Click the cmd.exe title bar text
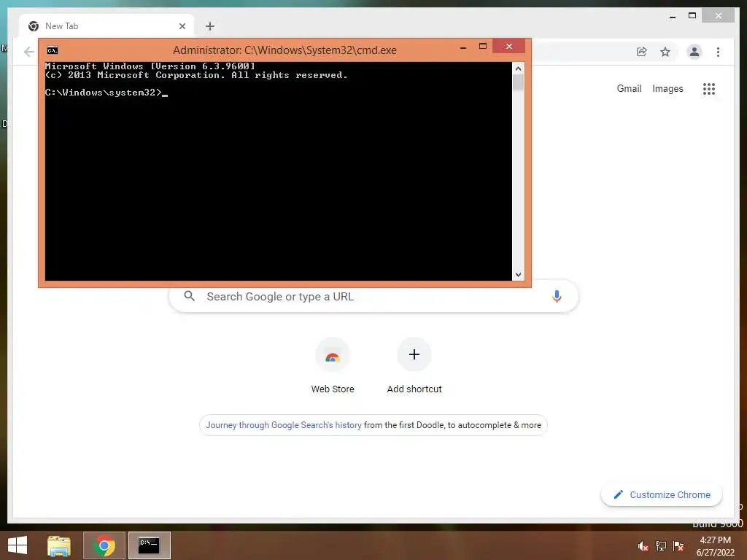Viewport: 747px width, 560px height. [285, 50]
